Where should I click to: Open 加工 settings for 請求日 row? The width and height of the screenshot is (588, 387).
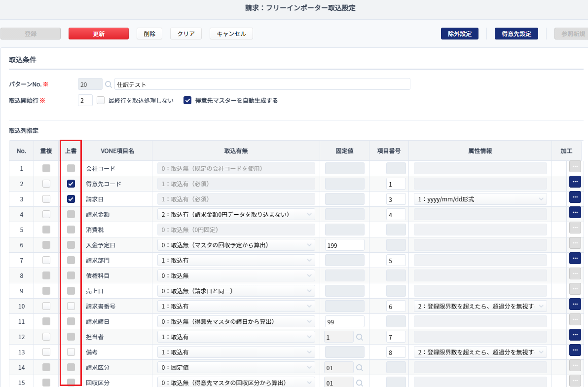575,197
